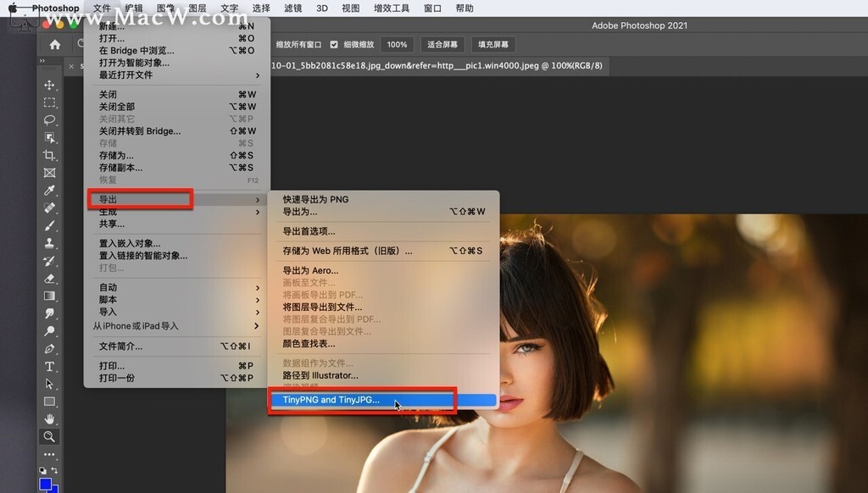Select 存储为 Web 所用格式（旧版）...
This screenshot has width=868, height=493.
[383, 251]
